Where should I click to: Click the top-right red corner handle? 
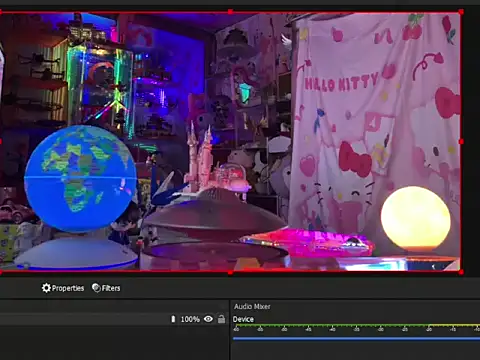pos(461,12)
